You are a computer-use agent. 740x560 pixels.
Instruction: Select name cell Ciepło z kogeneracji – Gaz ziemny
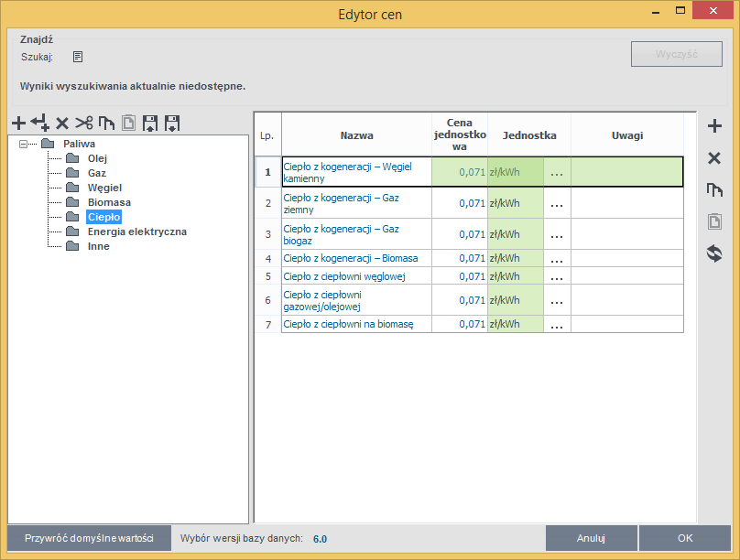pyautogui.click(x=357, y=203)
